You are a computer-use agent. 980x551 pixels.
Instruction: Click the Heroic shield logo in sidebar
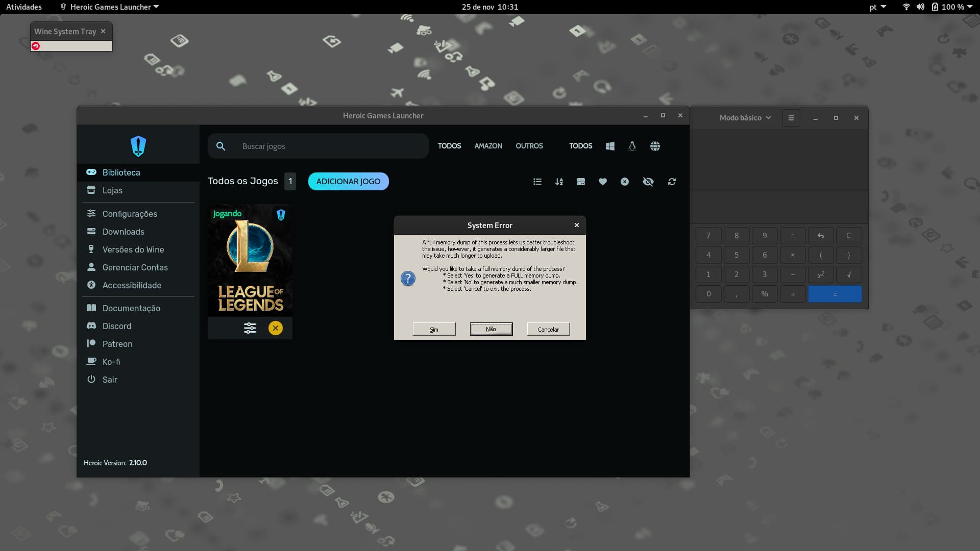(138, 146)
